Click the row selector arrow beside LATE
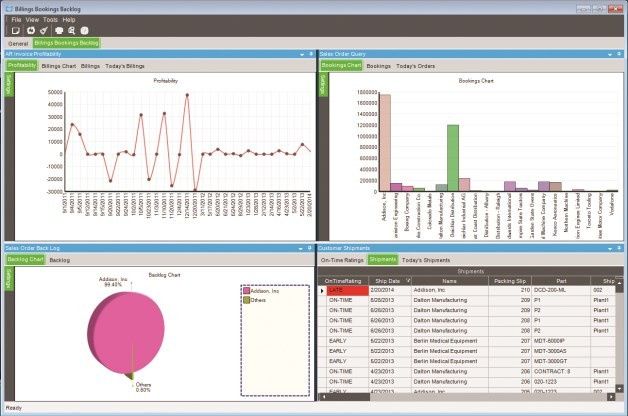 pyautogui.click(x=322, y=290)
